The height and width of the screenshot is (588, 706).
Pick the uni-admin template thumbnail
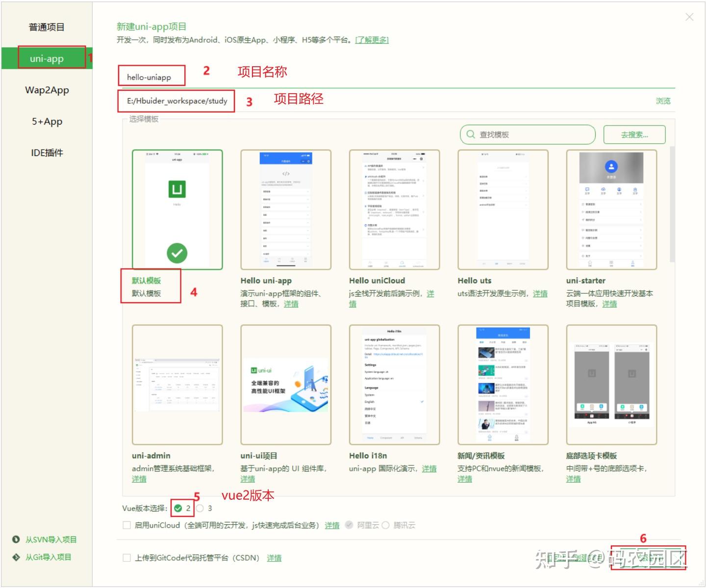[x=177, y=384]
